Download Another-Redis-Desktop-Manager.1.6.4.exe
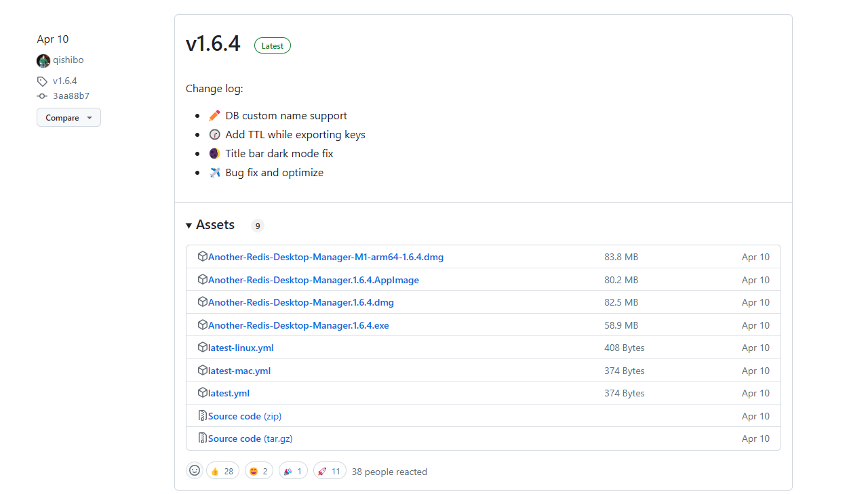868x494 pixels. pyautogui.click(x=298, y=325)
